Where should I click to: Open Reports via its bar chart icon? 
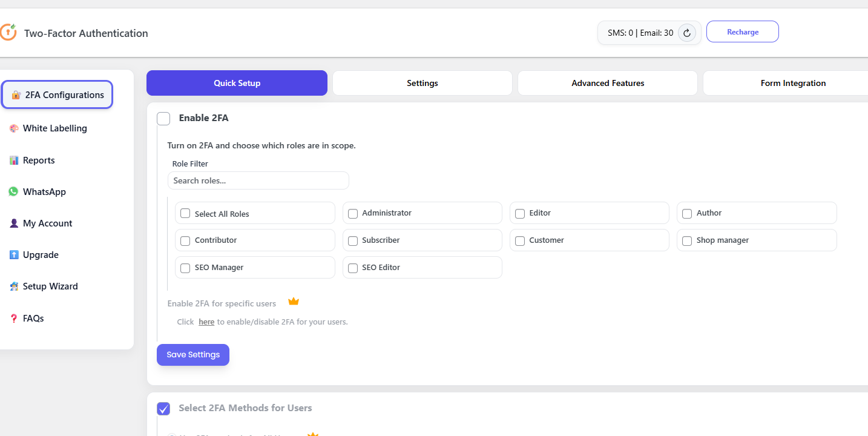pyautogui.click(x=14, y=160)
